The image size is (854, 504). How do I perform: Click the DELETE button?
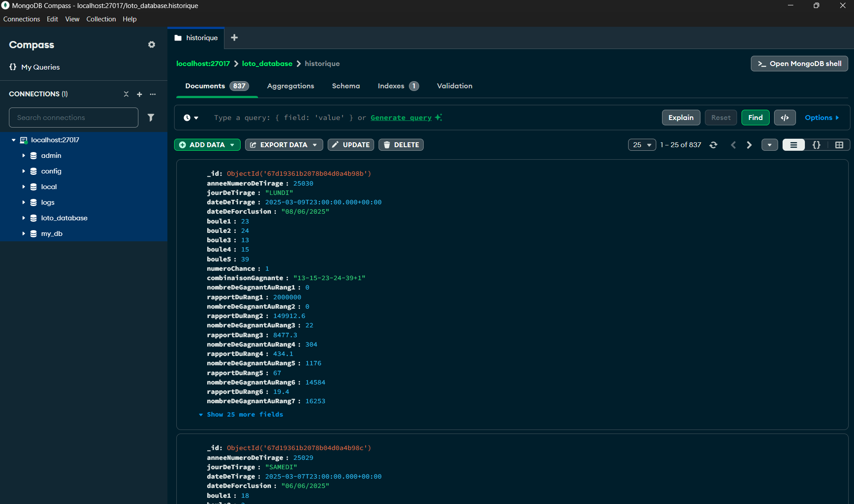401,145
